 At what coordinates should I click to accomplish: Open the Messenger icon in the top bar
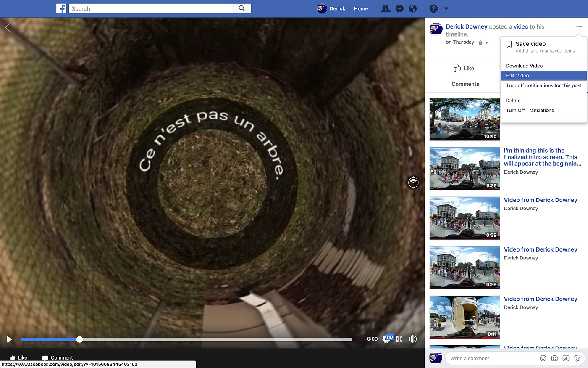pos(399,8)
